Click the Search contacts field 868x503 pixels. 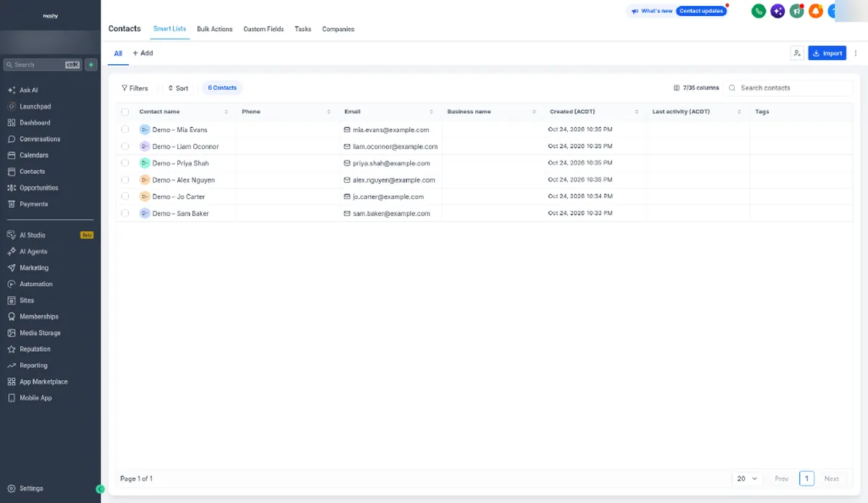pyautogui.click(x=788, y=87)
